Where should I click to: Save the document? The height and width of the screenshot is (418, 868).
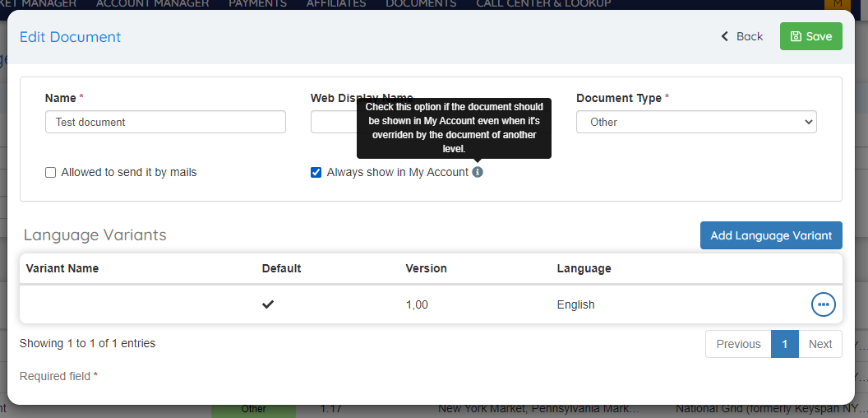pos(811,36)
